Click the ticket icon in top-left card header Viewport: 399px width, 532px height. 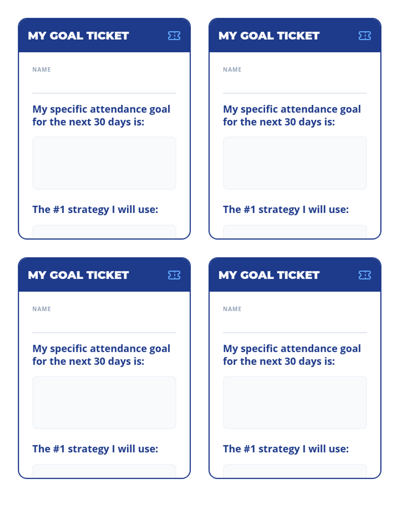[x=174, y=36]
